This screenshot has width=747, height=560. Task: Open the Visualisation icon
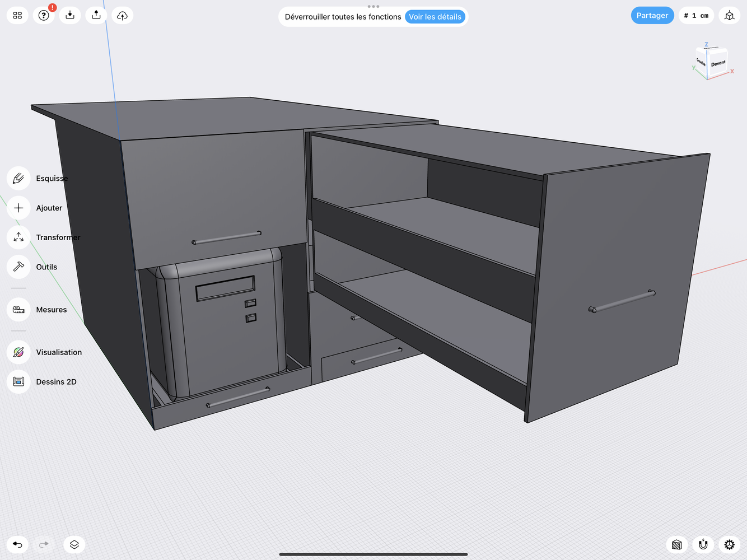coord(18,352)
